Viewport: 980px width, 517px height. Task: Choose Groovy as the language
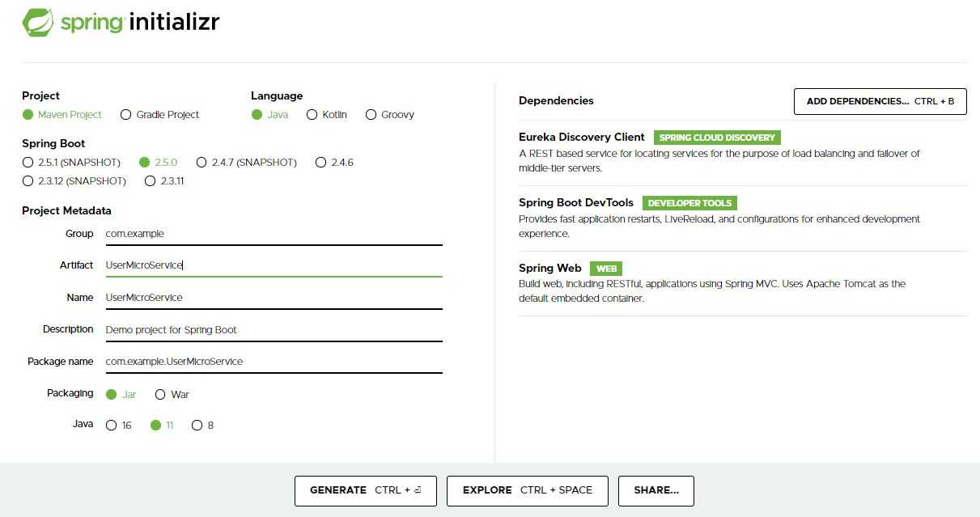coord(390,115)
